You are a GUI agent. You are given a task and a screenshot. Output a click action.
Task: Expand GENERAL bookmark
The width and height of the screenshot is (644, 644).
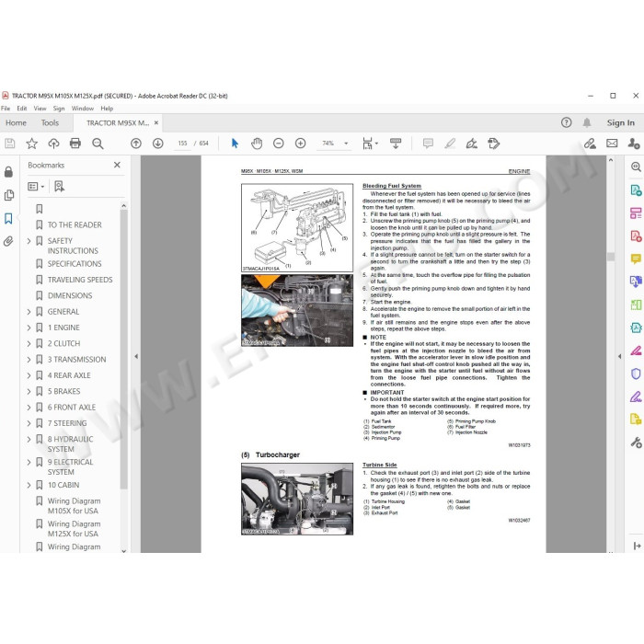pyautogui.click(x=29, y=312)
